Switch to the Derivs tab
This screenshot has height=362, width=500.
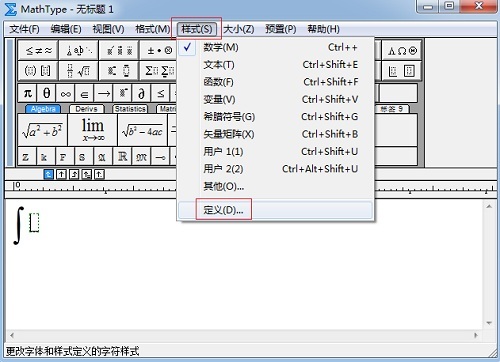point(86,109)
